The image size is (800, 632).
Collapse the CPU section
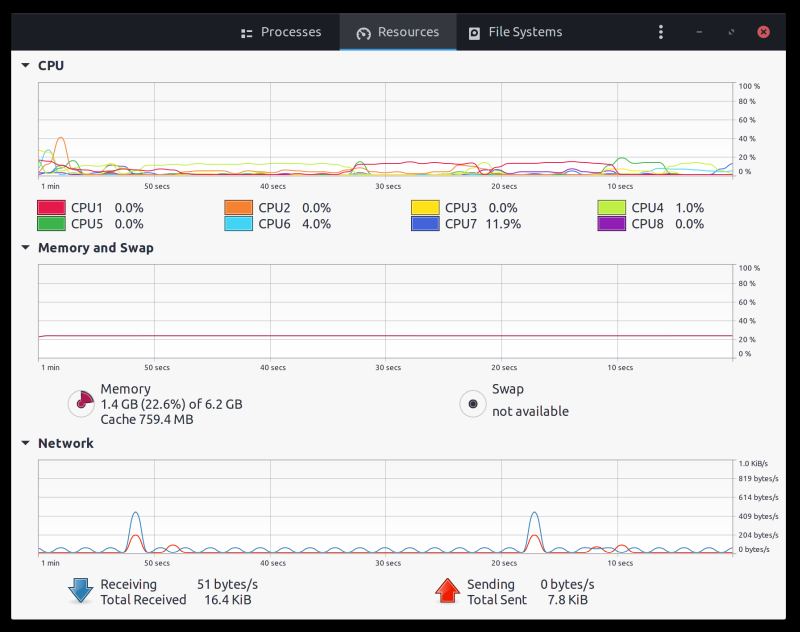pyautogui.click(x=25, y=66)
